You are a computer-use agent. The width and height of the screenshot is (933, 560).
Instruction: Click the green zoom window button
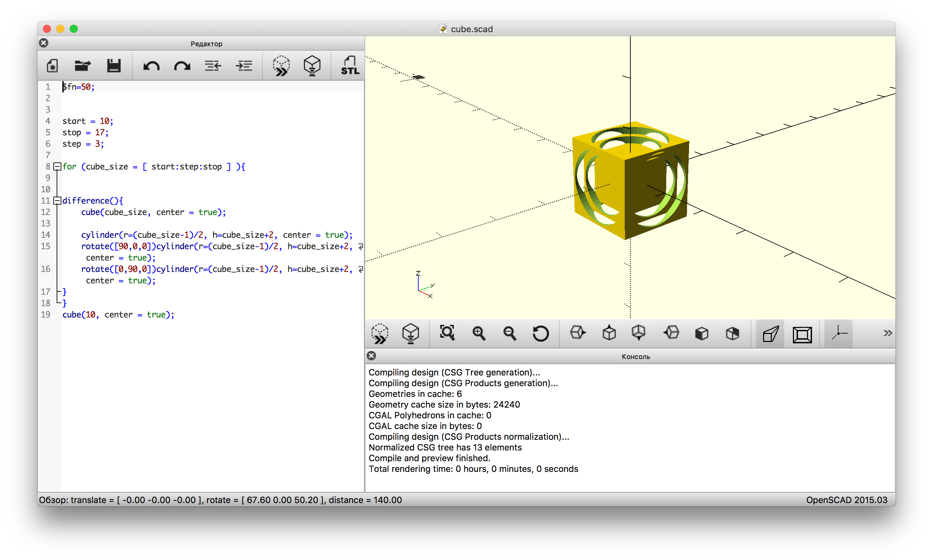tap(74, 29)
